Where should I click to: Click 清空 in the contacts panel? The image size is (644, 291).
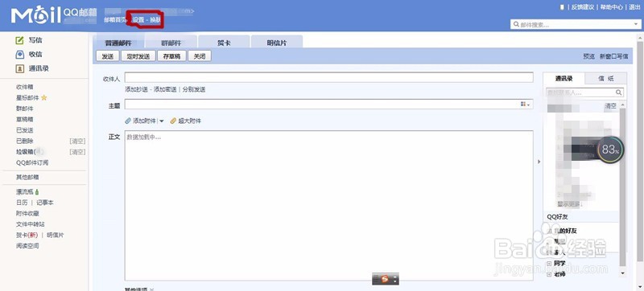point(610,106)
